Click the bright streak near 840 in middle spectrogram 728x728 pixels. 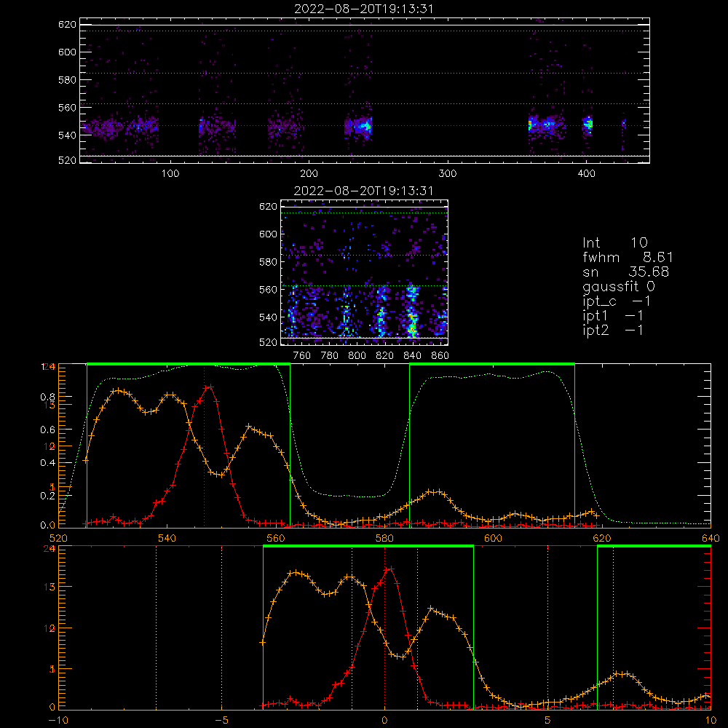[412, 311]
